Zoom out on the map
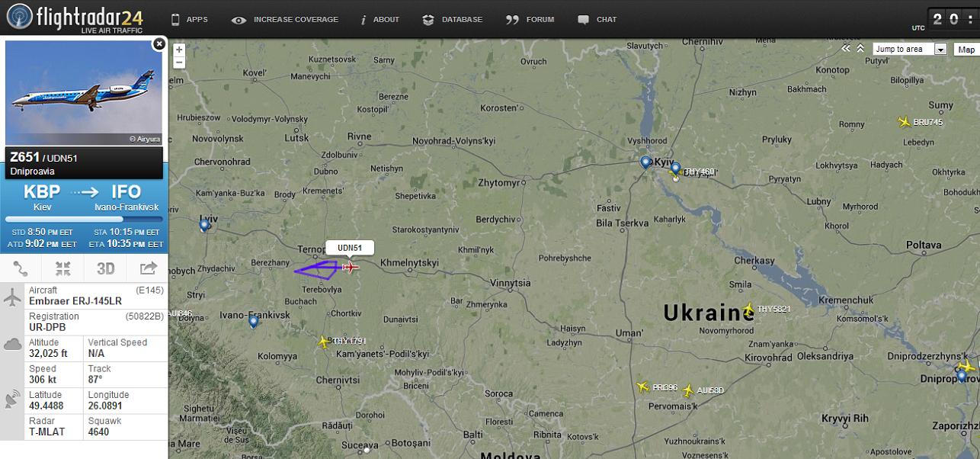Viewport: 980px width, 459px height. click(179, 62)
